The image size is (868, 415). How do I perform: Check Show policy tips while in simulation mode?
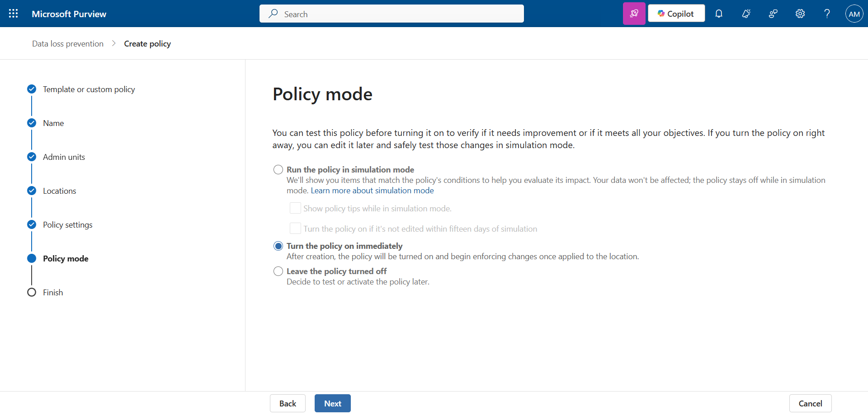click(x=295, y=208)
